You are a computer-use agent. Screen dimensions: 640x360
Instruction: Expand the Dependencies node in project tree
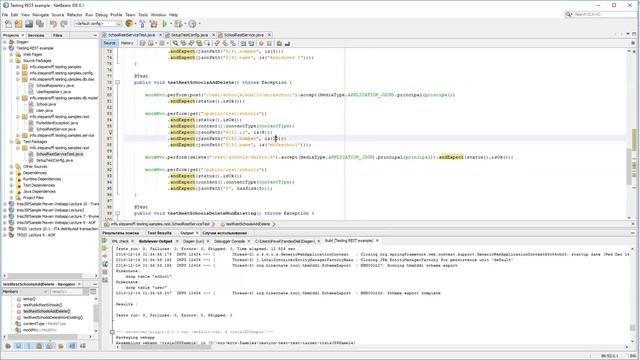(11, 173)
